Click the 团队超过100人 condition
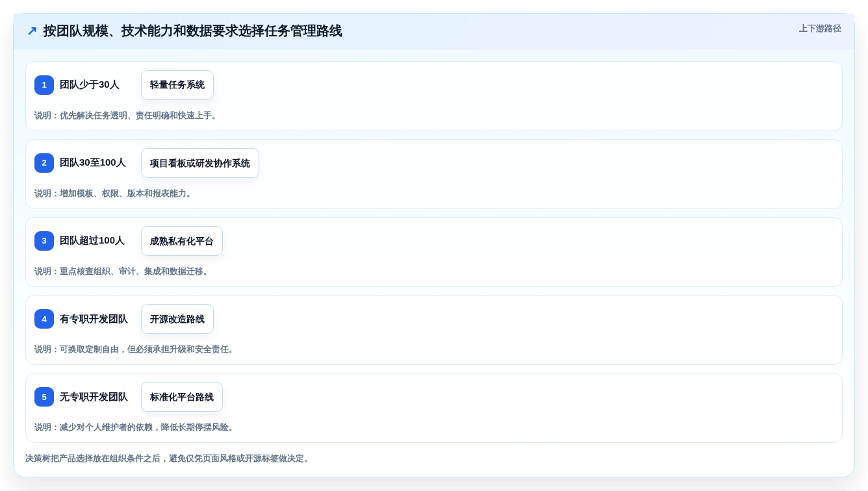 [x=92, y=241]
